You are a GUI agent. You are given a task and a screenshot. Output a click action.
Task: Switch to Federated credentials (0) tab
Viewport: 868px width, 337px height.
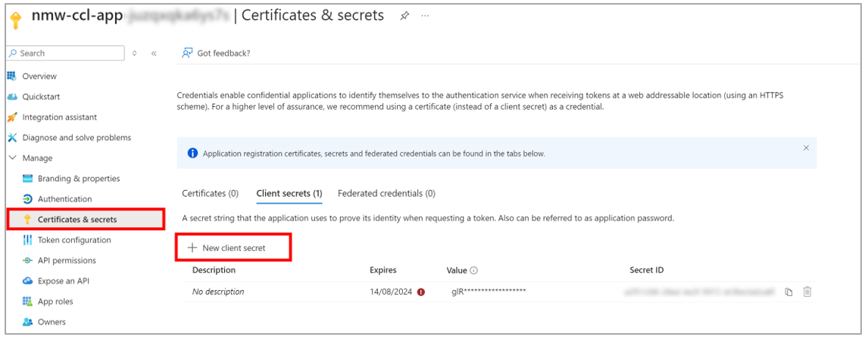click(386, 194)
